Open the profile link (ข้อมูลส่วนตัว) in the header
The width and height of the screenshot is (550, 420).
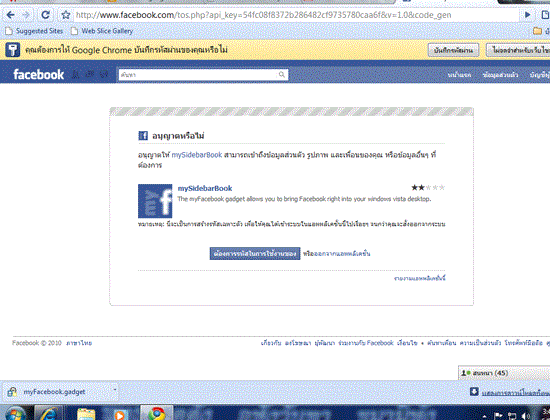coord(500,75)
